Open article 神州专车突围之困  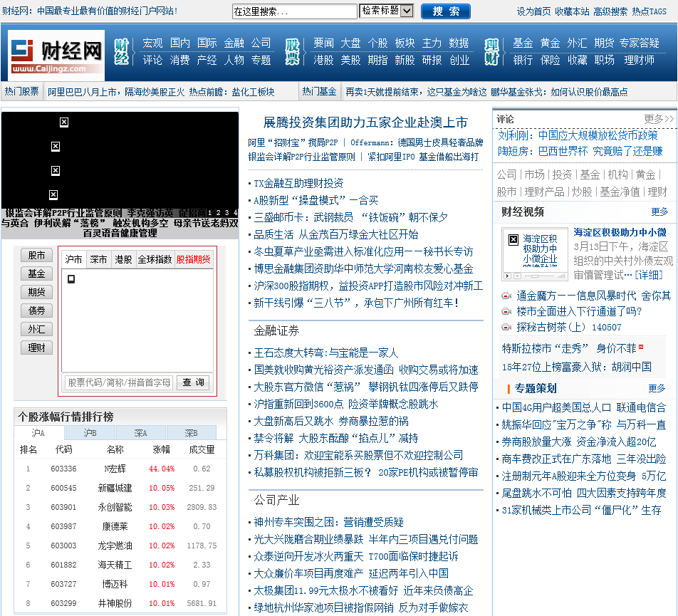tap(328, 522)
